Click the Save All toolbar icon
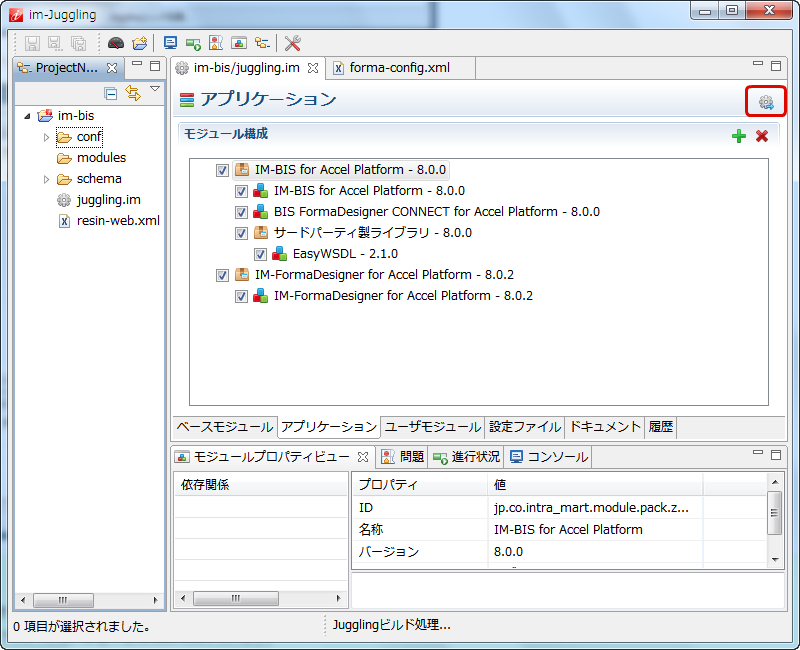The width and height of the screenshot is (800, 650). coord(79,43)
